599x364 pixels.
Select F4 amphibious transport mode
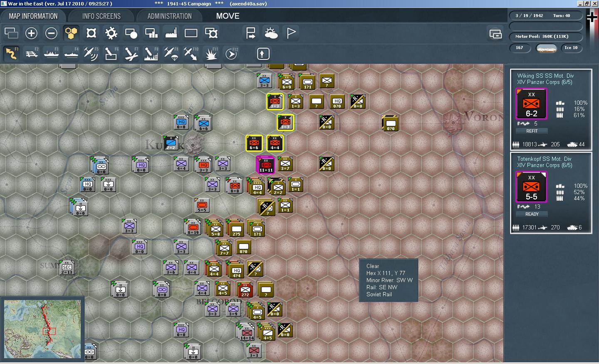71,54
